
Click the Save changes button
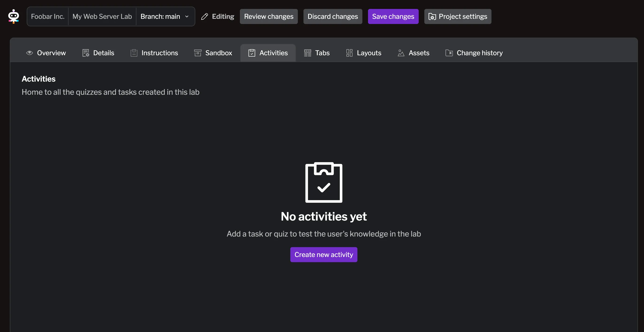393,16
